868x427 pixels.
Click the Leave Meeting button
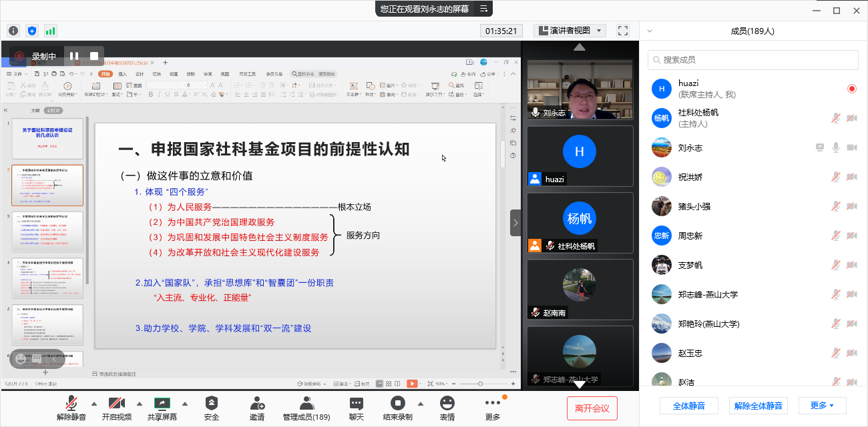[x=592, y=408]
